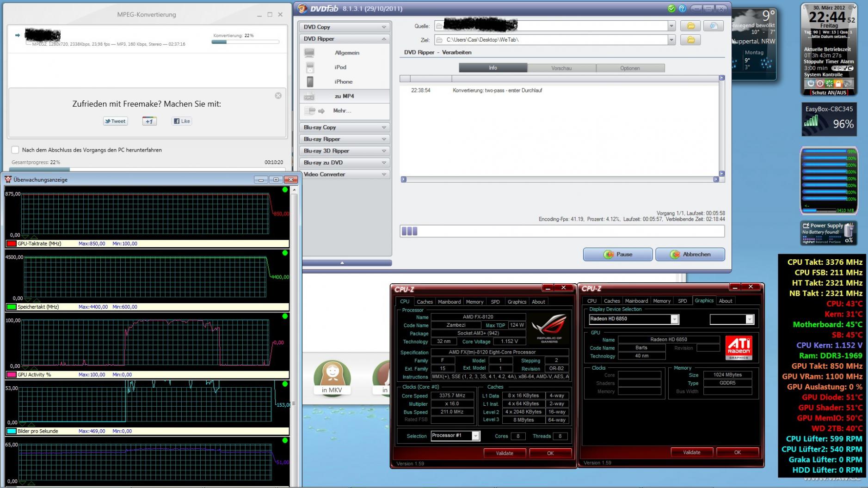
Task: Choose the zu MP4 conversion profile
Action: click(x=345, y=96)
